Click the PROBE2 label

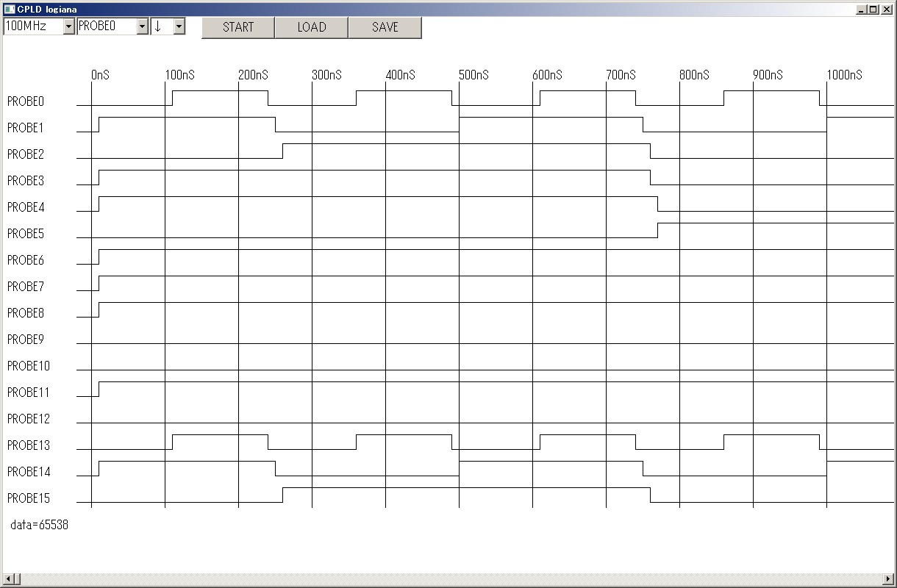26,154
